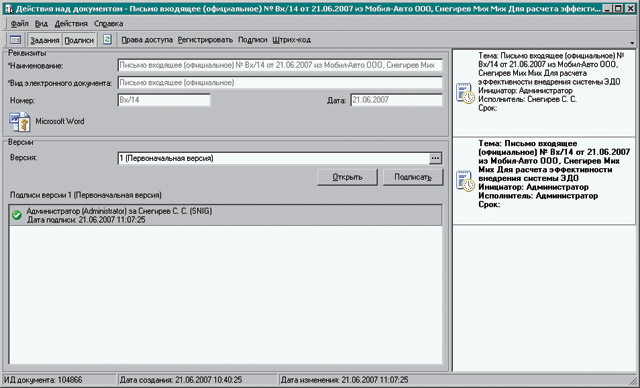The width and height of the screenshot is (640, 388).
Task: Click the Вид электронного документа field
Action: 280,83
